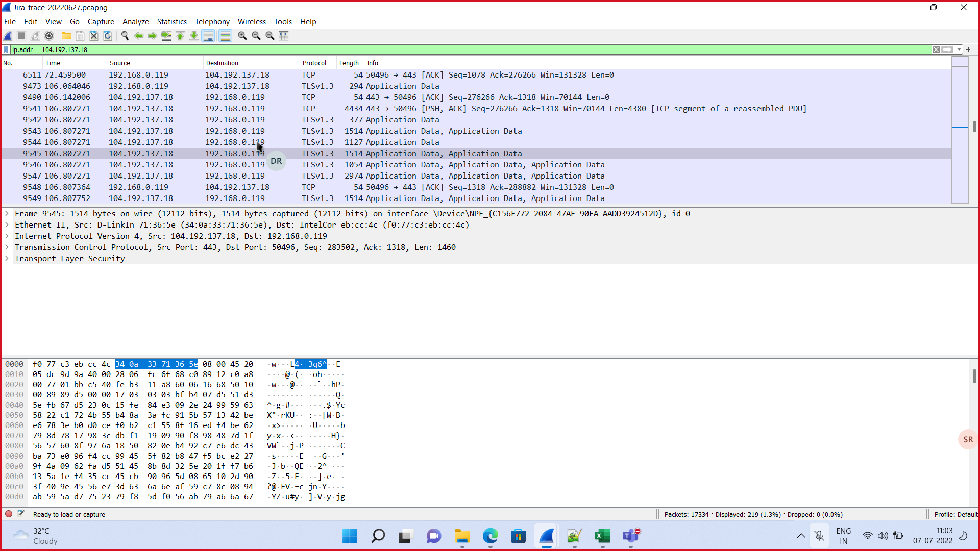980x551 pixels.
Task: Expand the Transport Layer Security section
Action: pyautogui.click(x=7, y=259)
